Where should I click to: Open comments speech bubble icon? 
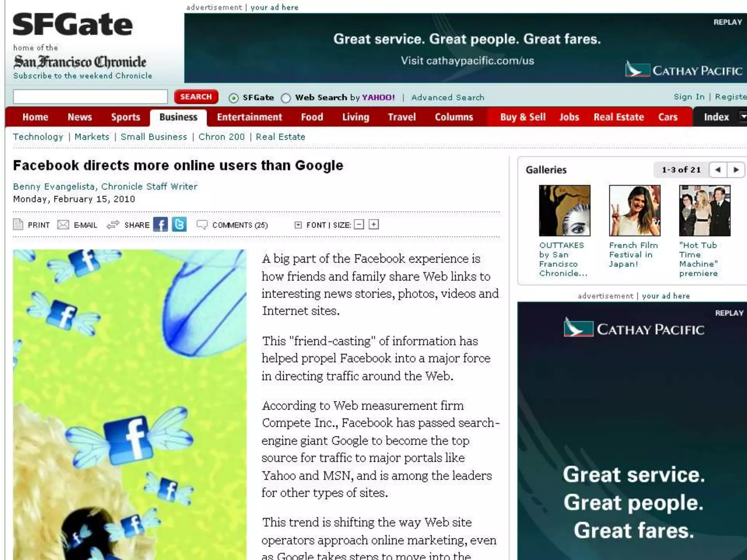point(202,225)
